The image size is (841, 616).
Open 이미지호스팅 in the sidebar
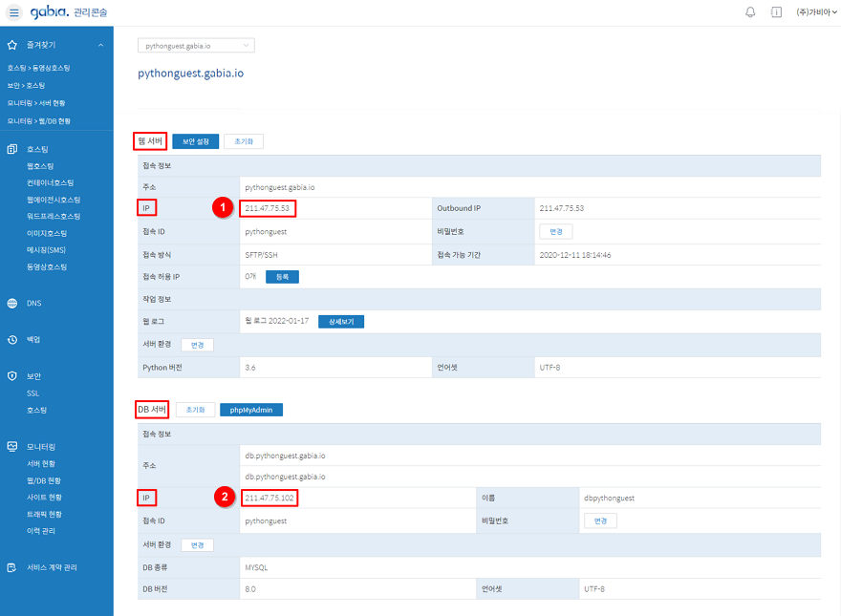click(47, 234)
